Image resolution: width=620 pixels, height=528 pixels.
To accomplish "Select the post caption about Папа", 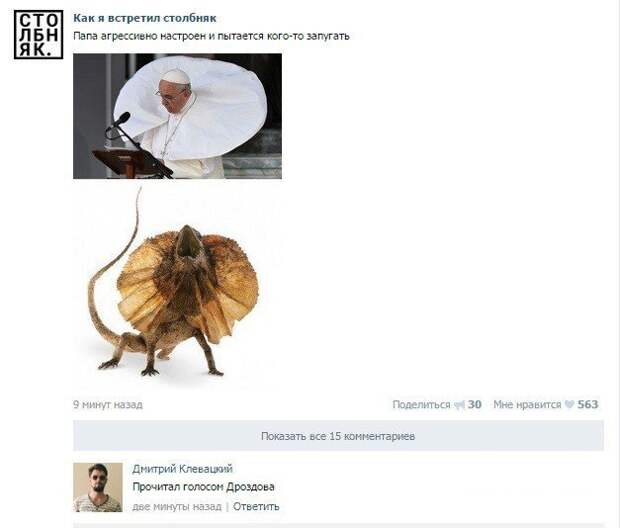I will (211, 36).
